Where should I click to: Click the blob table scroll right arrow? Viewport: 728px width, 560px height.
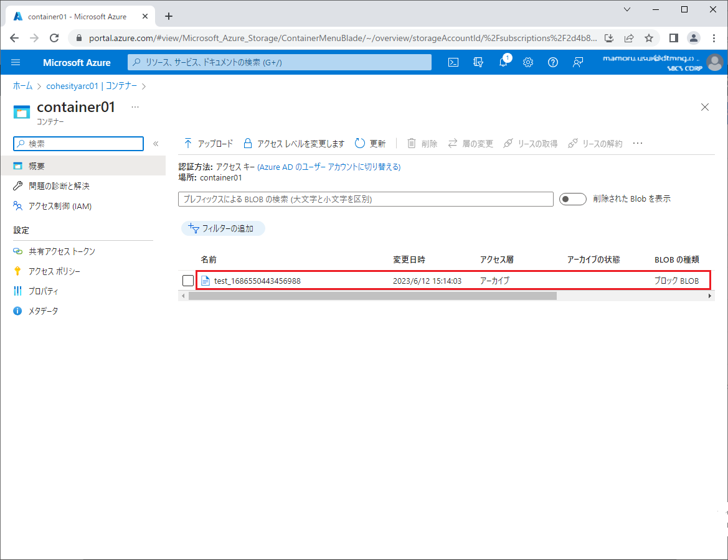[710, 296]
